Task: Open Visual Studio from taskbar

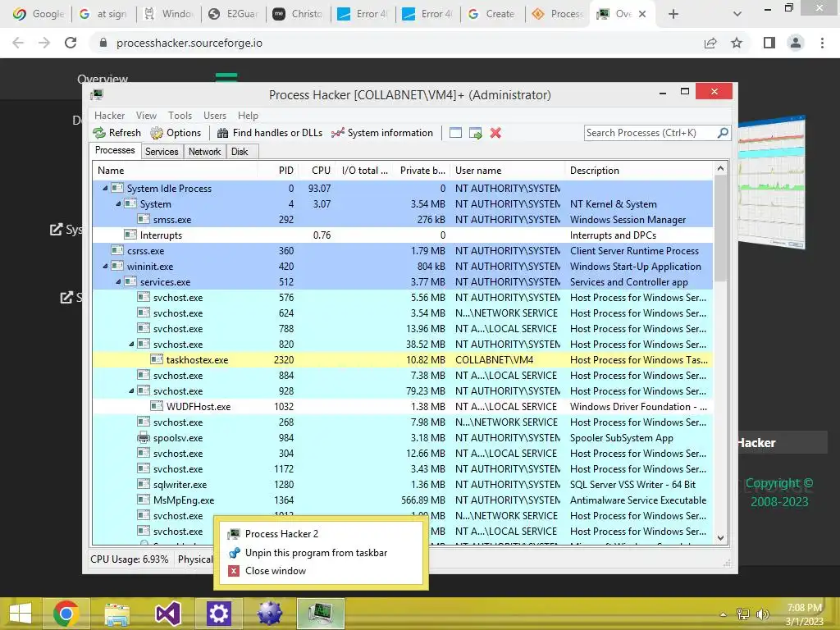Action: (x=167, y=614)
